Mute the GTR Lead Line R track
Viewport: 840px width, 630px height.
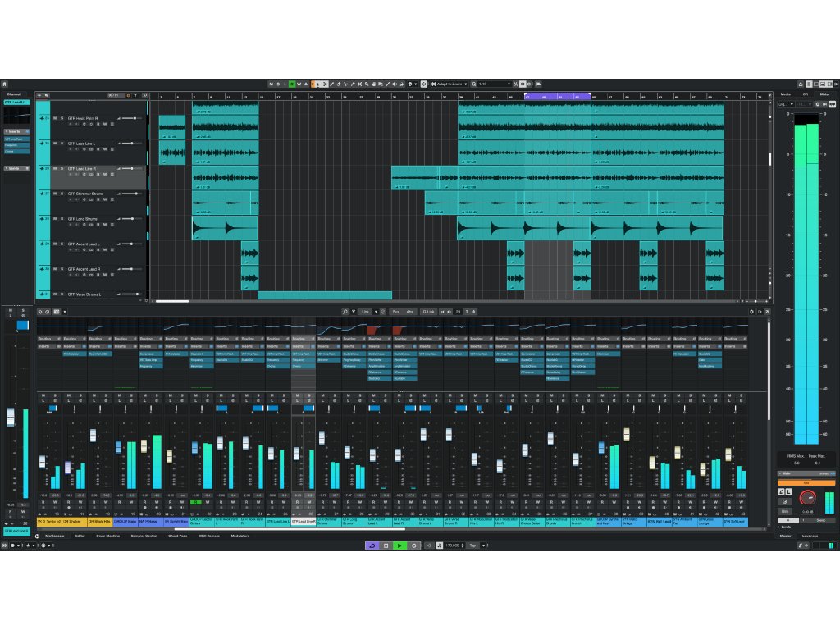click(55, 169)
